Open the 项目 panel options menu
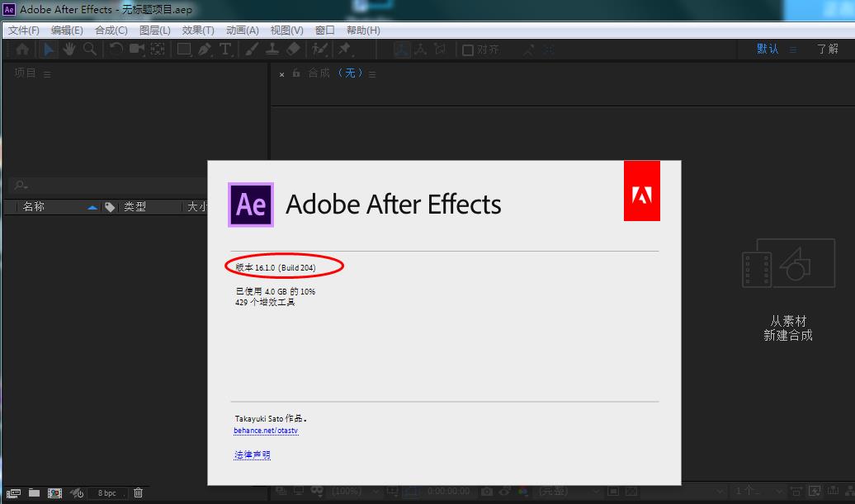 pyautogui.click(x=47, y=74)
